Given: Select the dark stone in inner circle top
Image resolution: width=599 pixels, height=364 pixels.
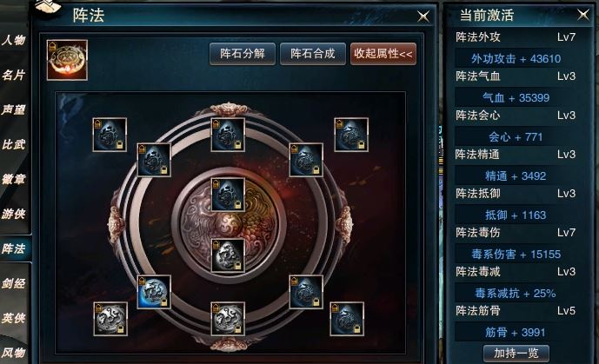Looking at the screenshot, I should point(228,195).
